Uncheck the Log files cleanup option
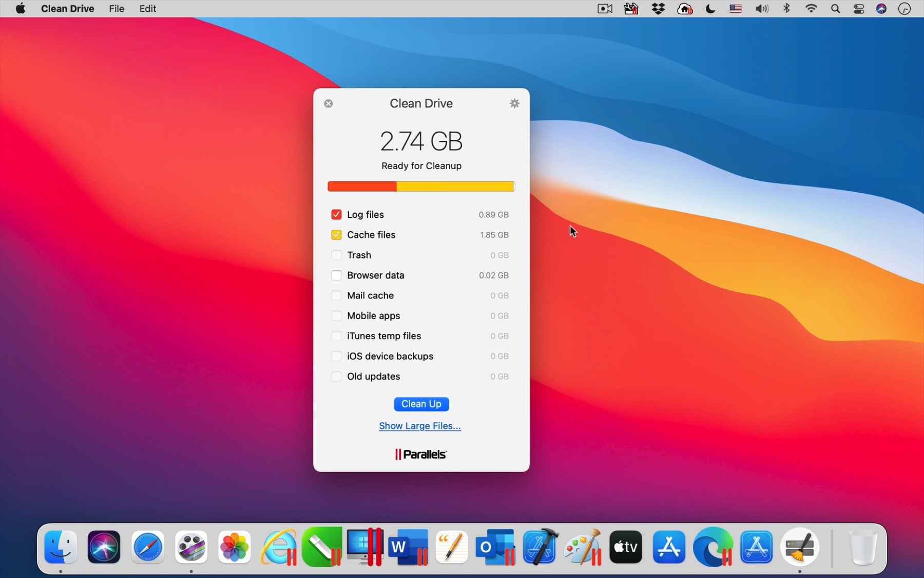 click(337, 214)
